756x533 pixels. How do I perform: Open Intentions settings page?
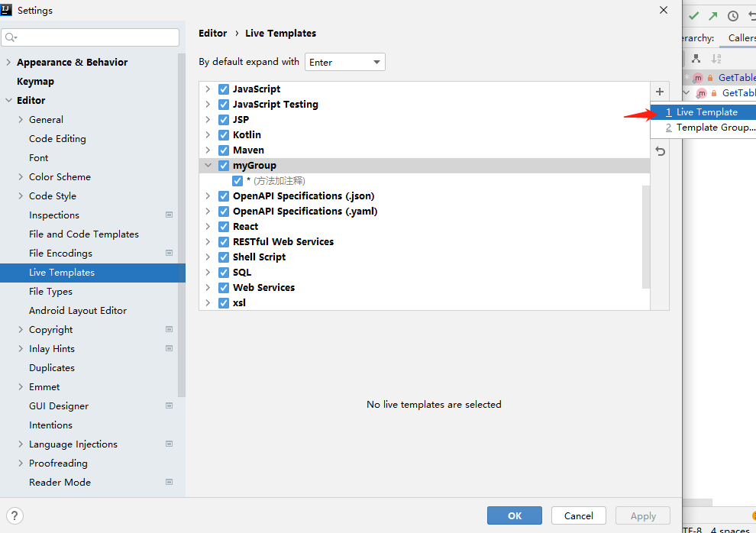coord(50,425)
